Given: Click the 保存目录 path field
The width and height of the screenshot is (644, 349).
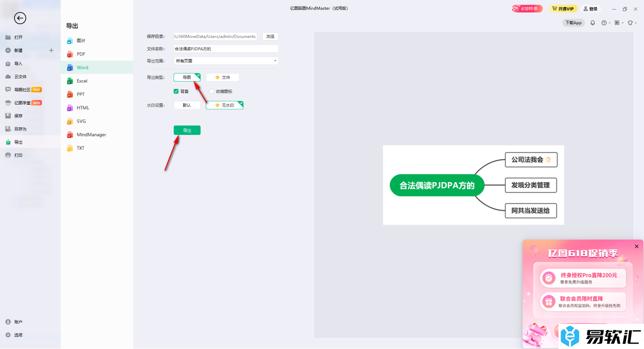Looking at the screenshot, I should 215,36.
